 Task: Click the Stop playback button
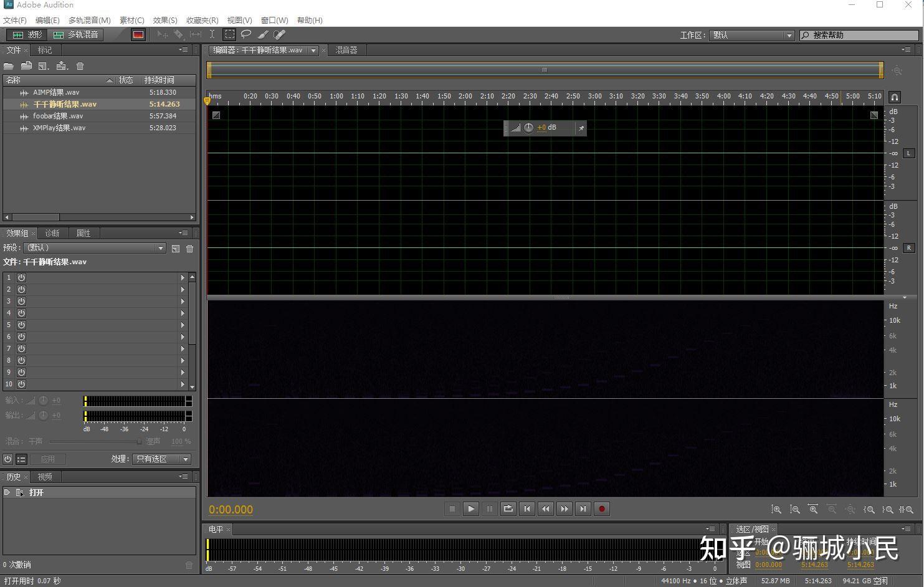coord(452,508)
